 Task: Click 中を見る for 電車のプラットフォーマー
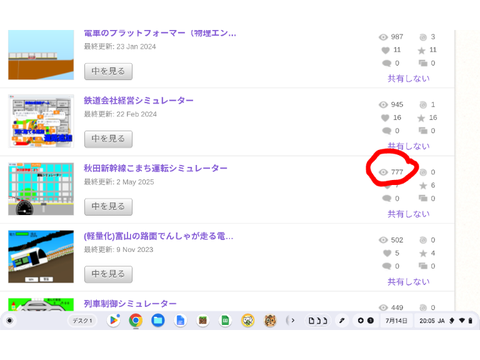pos(108,71)
